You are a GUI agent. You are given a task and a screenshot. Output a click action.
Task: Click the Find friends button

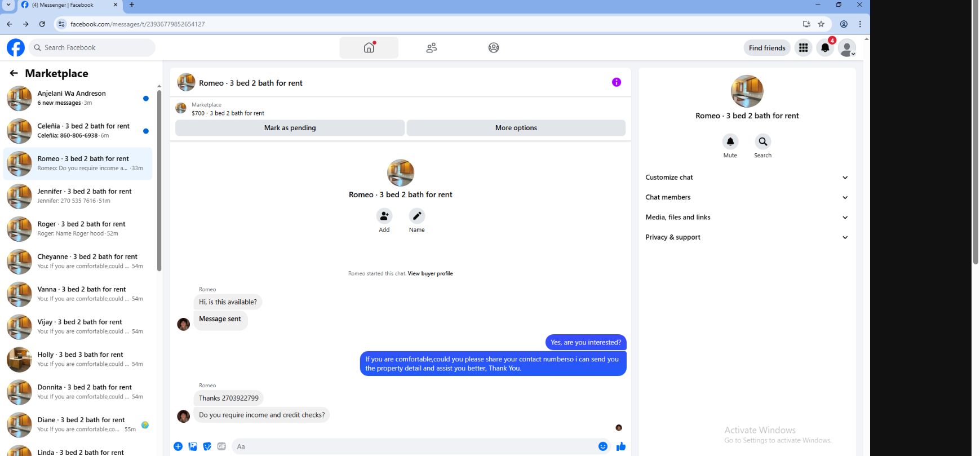(x=767, y=48)
